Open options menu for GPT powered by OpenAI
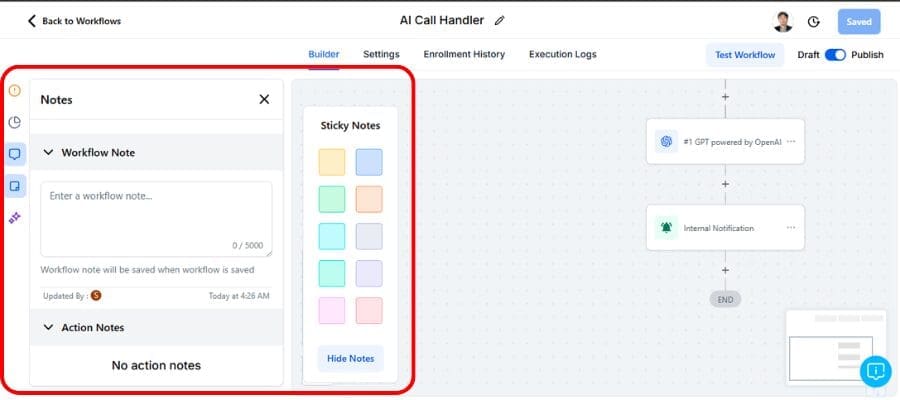This screenshot has width=900, height=400. (x=791, y=142)
